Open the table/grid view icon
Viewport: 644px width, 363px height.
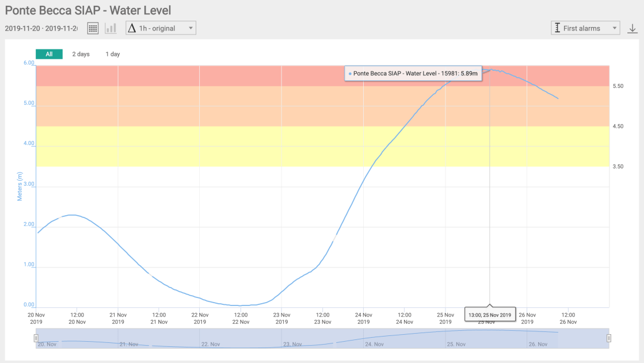point(93,28)
